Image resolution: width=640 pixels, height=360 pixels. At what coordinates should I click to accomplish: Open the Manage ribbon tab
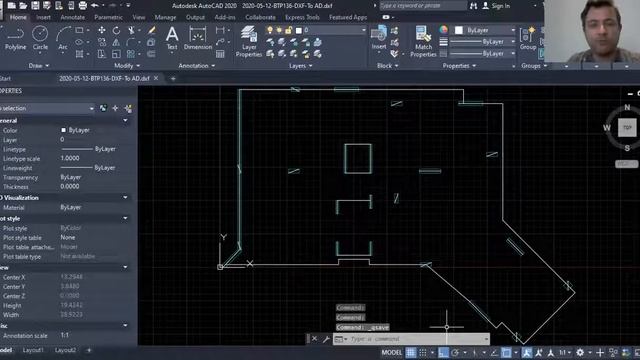tap(165, 17)
